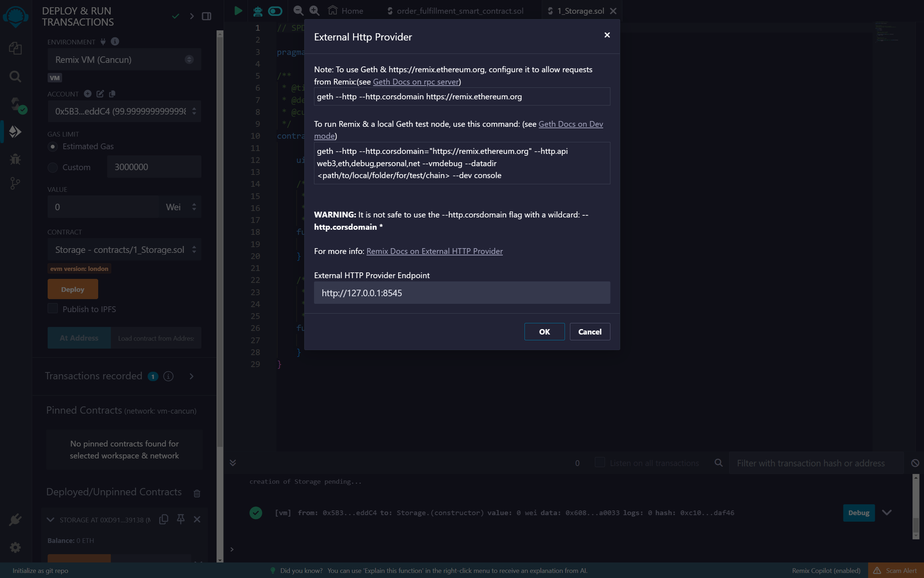Open the Account selector dropdown
924x578 pixels.
point(124,111)
